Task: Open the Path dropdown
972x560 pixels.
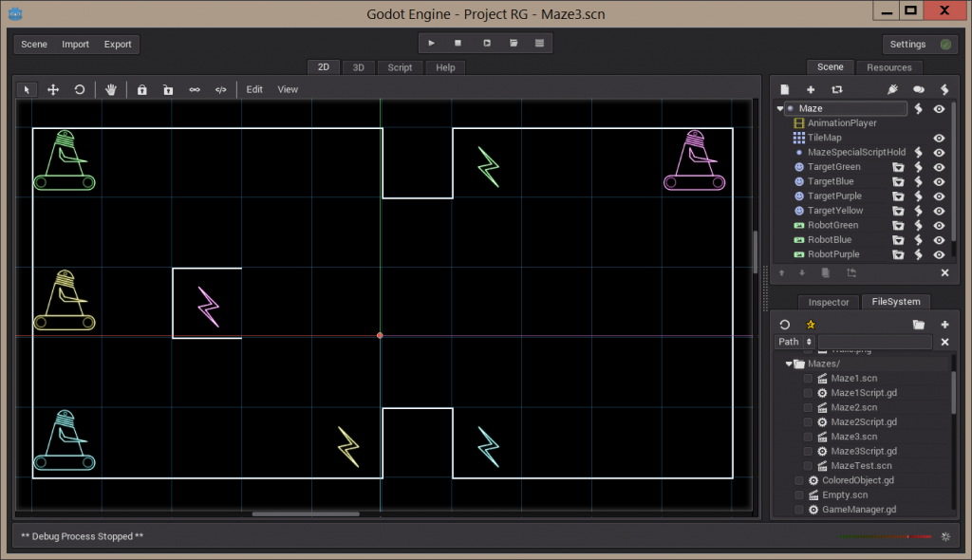Action: pyautogui.click(x=794, y=342)
